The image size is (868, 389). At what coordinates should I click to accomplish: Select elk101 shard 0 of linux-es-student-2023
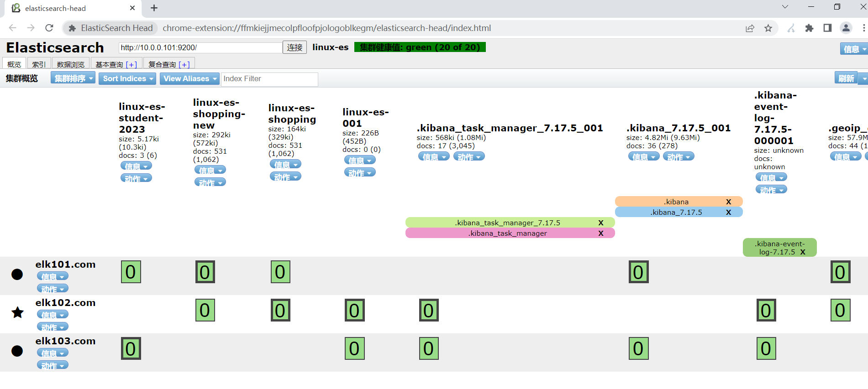click(x=131, y=272)
